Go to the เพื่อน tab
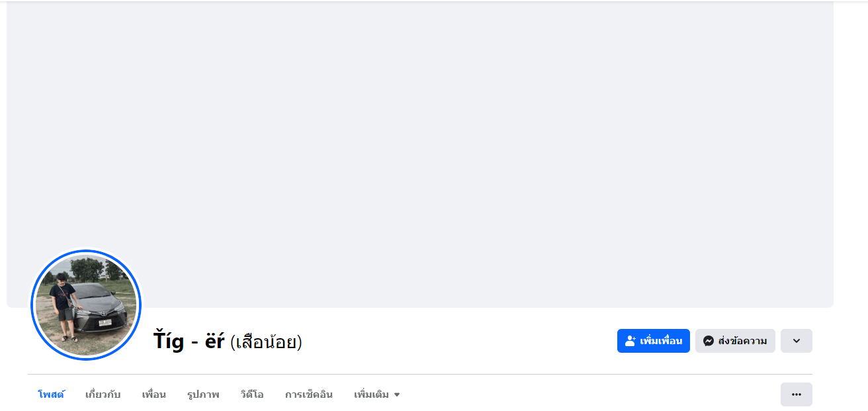Image resolution: width=868 pixels, height=411 pixels. [153, 394]
